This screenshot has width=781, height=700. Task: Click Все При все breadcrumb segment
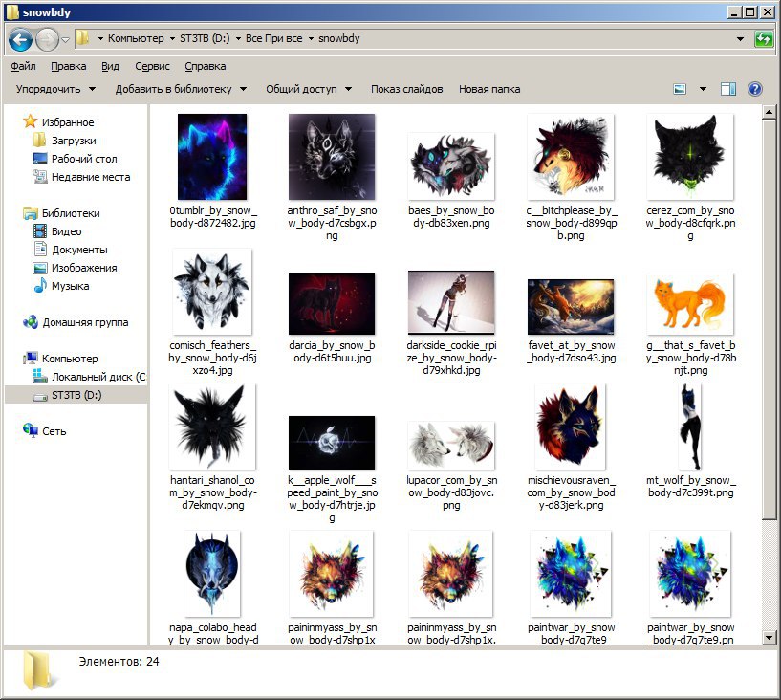pyautogui.click(x=274, y=38)
